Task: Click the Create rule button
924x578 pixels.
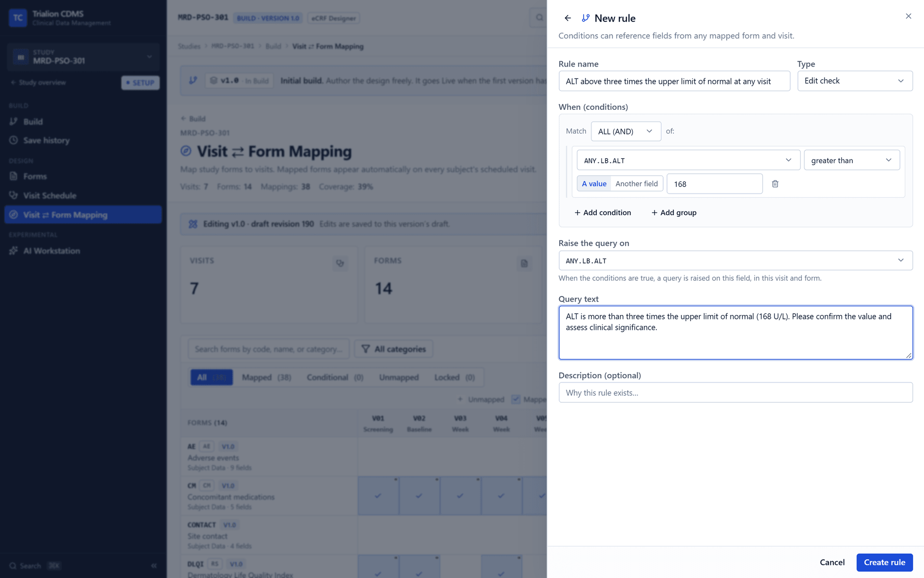Action: click(x=885, y=562)
